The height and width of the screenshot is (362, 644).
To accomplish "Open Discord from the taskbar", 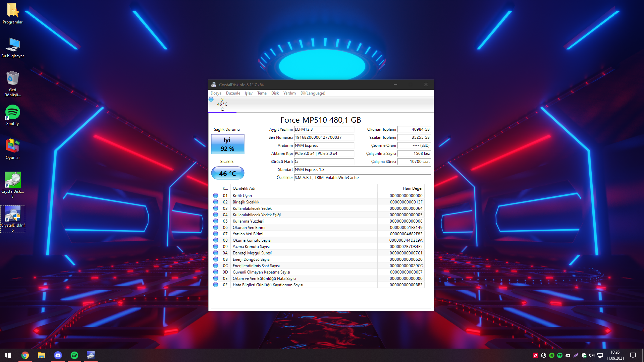I will 58,355.
